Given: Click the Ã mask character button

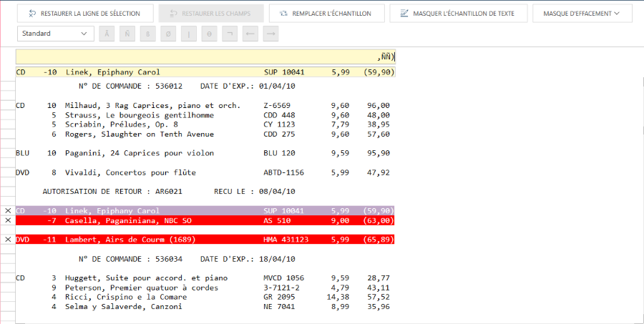Looking at the screenshot, I should [108, 34].
